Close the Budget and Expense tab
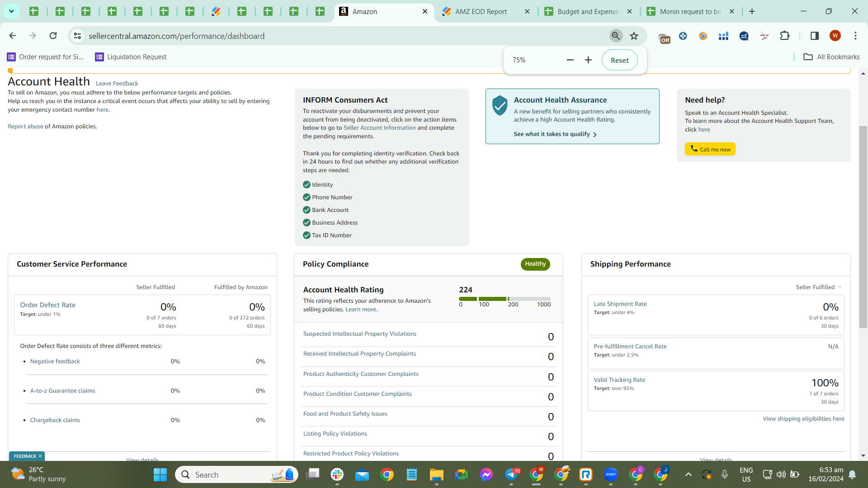Viewport: 868px width, 488px height. pyautogui.click(x=629, y=12)
